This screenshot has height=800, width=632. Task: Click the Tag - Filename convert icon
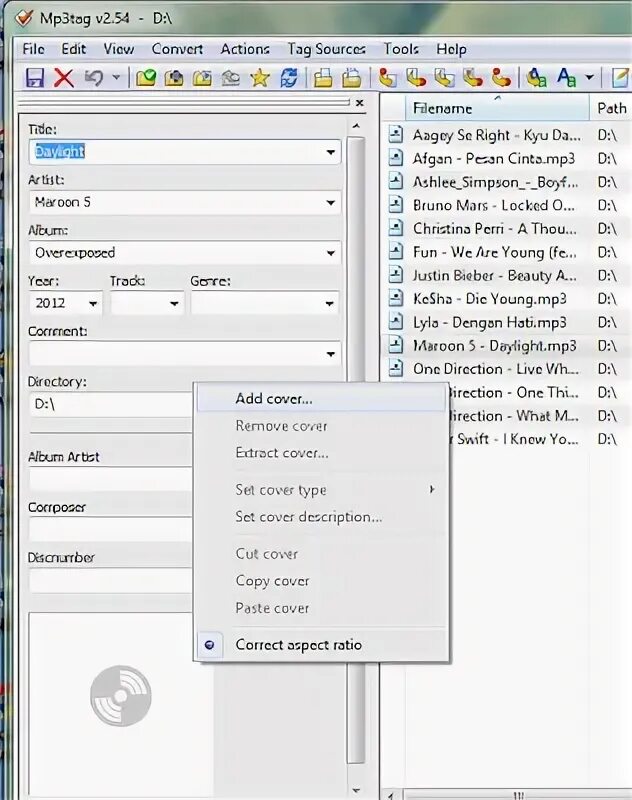[x=388, y=78]
